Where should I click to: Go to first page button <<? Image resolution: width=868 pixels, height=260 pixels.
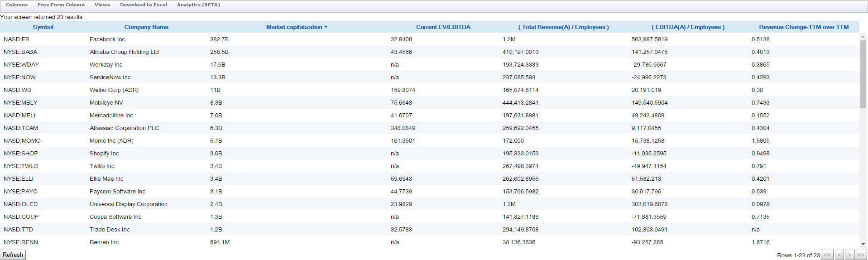[x=827, y=255]
